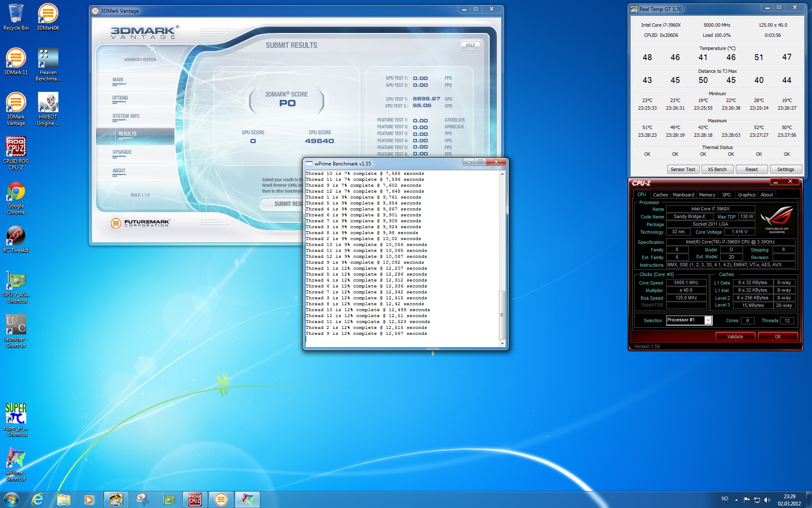Image resolution: width=812 pixels, height=508 pixels.
Task: Open Action Center flag tray icon
Action: (x=746, y=500)
